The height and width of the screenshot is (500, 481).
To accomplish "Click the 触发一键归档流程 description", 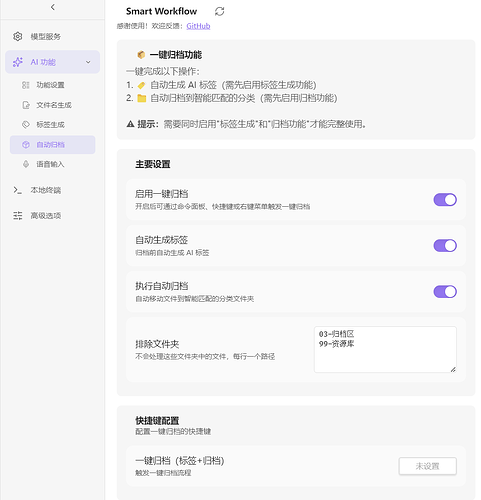I will 163,473.
